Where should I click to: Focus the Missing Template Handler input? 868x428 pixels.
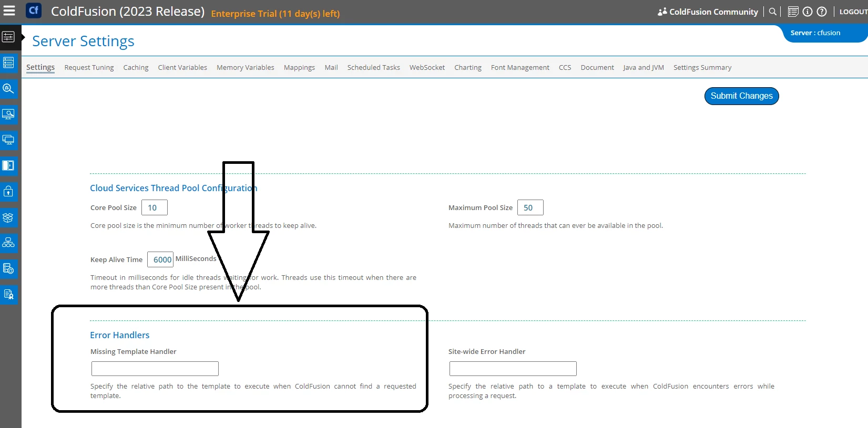point(155,369)
